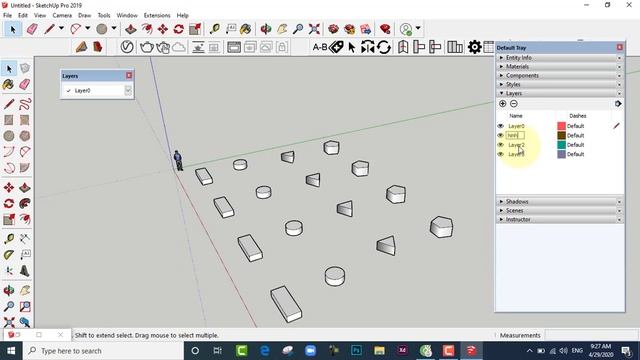The width and height of the screenshot is (640, 360).
Task: Toggle visibility eye of layer being renamed
Action: coord(501,136)
